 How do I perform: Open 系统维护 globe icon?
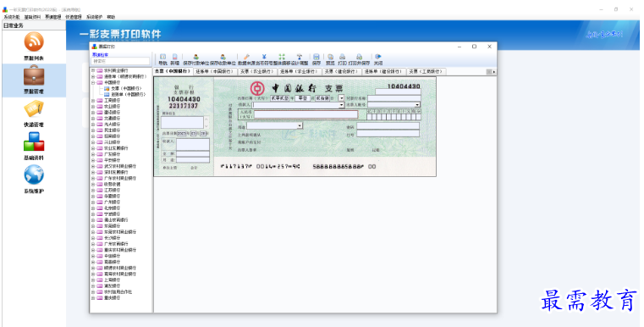tap(34, 175)
